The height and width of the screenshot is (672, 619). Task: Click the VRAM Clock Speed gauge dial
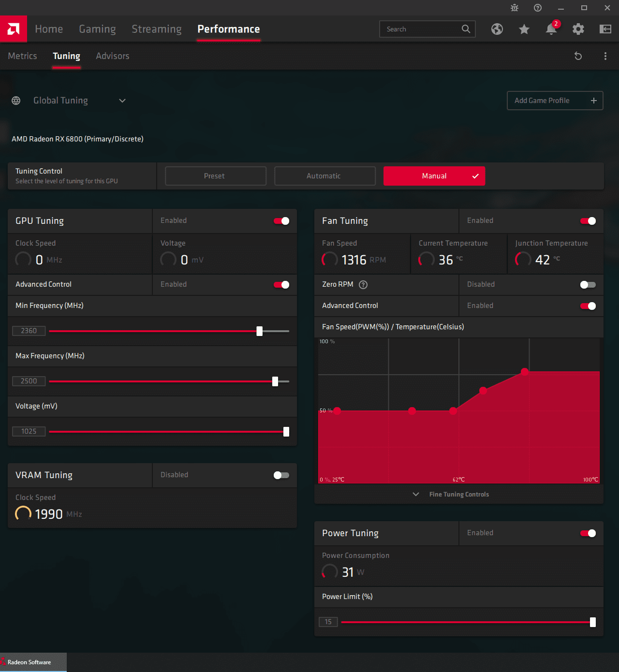click(23, 513)
